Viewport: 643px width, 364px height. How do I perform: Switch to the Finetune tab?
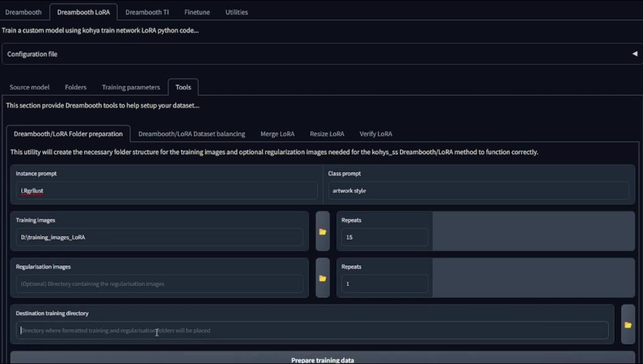pyautogui.click(x=197, y=12)
